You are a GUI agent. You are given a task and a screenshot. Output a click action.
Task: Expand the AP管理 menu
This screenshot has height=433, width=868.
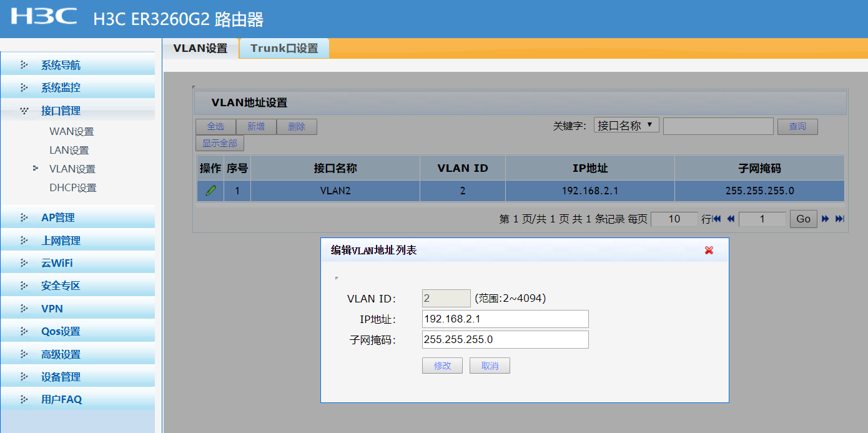[x=77, y=217]
